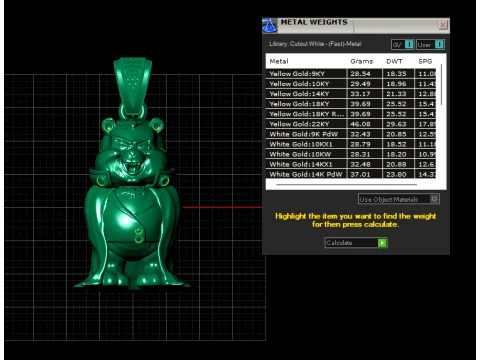Click the 28.54 grams value

[x=360, y=74]
